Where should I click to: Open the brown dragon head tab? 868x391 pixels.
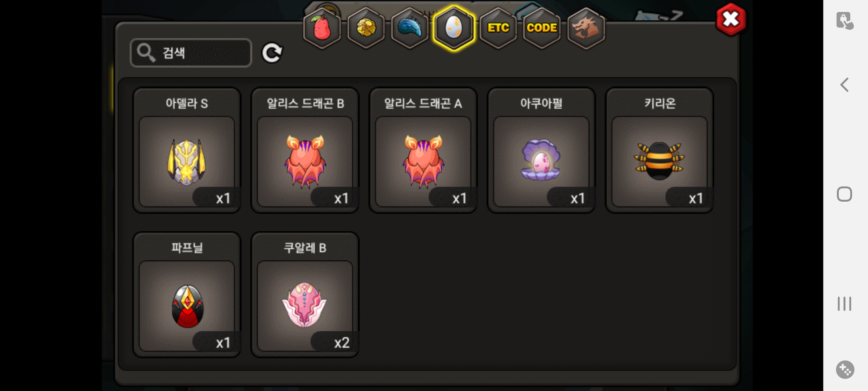coord(586,28)
